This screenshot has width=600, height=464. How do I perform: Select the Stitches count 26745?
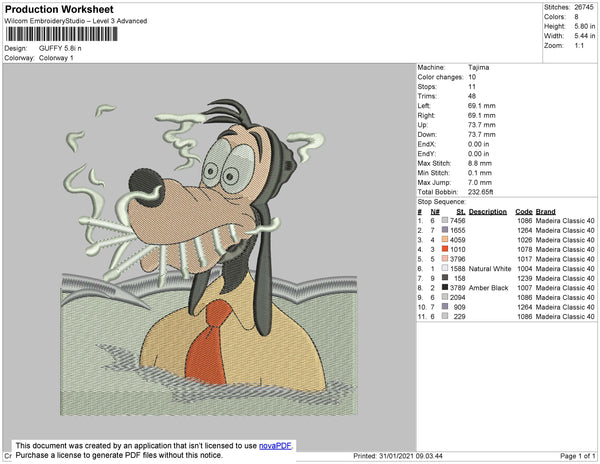pyautogui.click(x=584, y=7)
